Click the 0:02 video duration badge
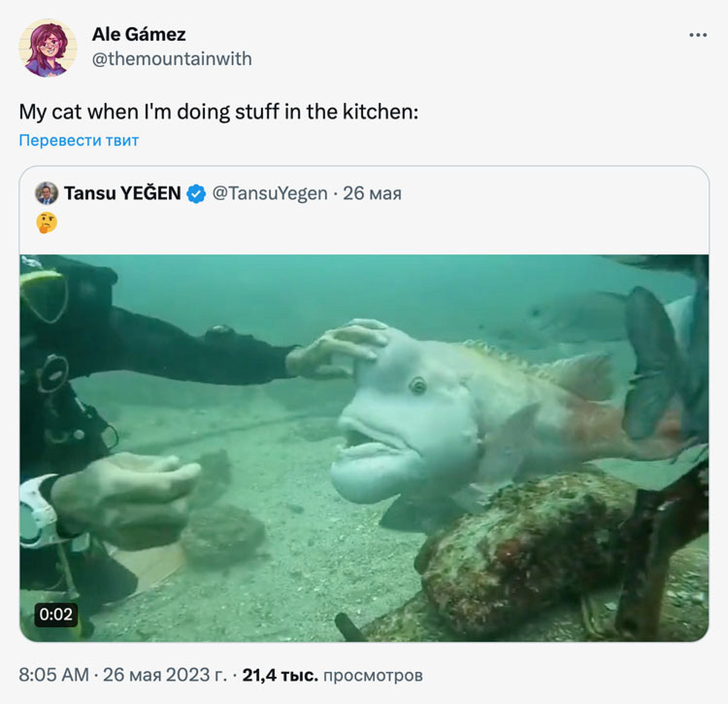This screenshot has width=728, height=704. point(56,614)
